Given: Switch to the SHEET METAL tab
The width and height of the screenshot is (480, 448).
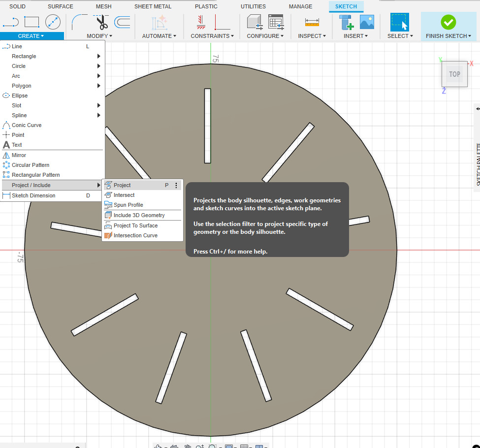Looking at the screenshot, I should coord(153,6).
